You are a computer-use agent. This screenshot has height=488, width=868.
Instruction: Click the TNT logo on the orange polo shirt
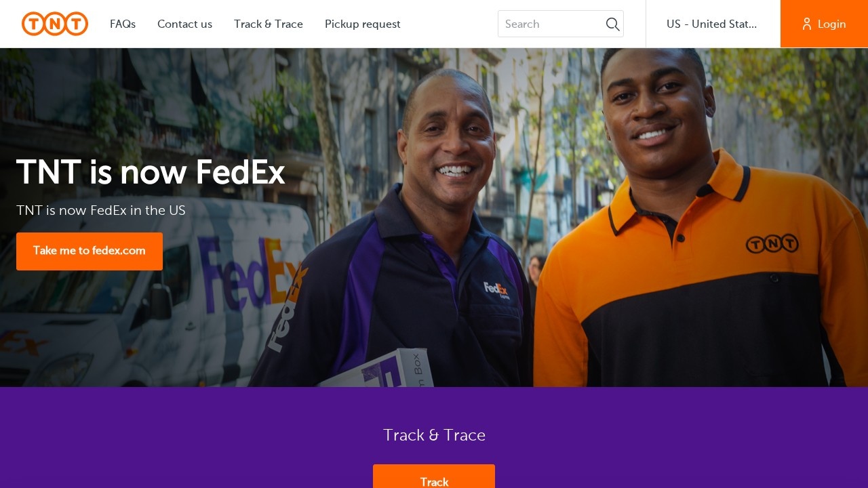point(772,243)
